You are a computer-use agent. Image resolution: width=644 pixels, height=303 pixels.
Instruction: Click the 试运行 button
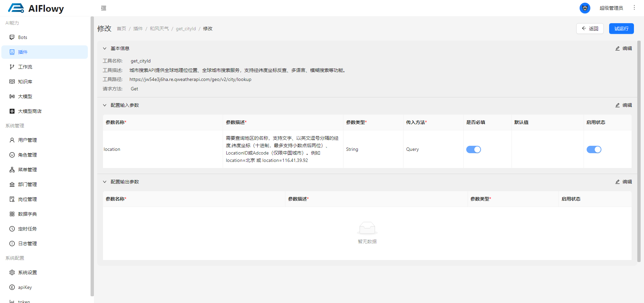click(x=621, y=29)
